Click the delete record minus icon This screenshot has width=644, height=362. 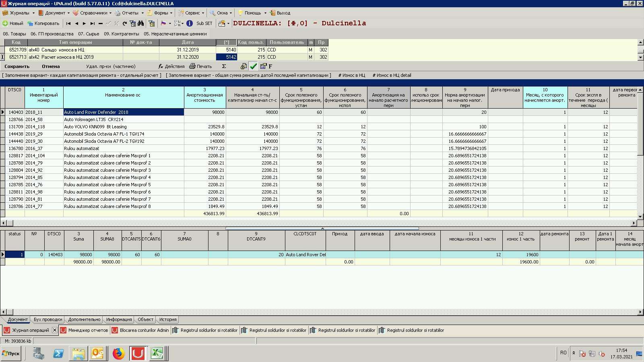[101, 23]
